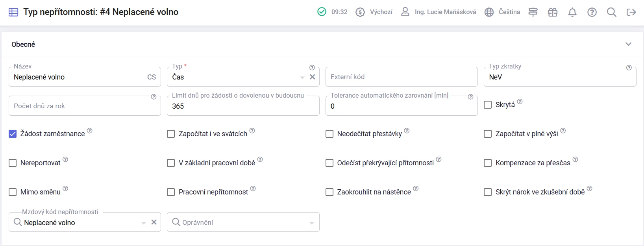Click the signpost icon next to Čeština
644x246 pixels.
click(x=533, y=12)
